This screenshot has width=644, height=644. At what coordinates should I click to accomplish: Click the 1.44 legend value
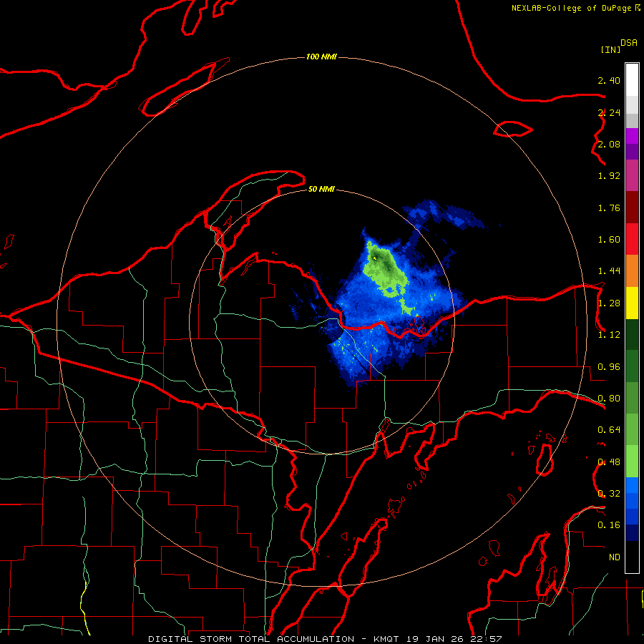609,271
